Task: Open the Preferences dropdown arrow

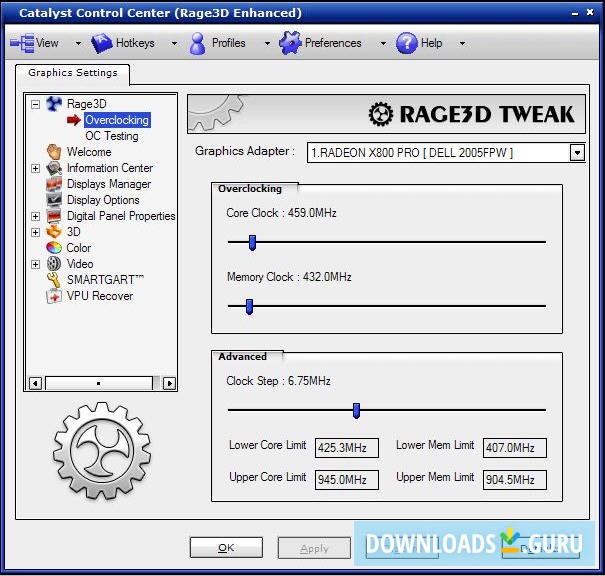Action: pos(383,43)
